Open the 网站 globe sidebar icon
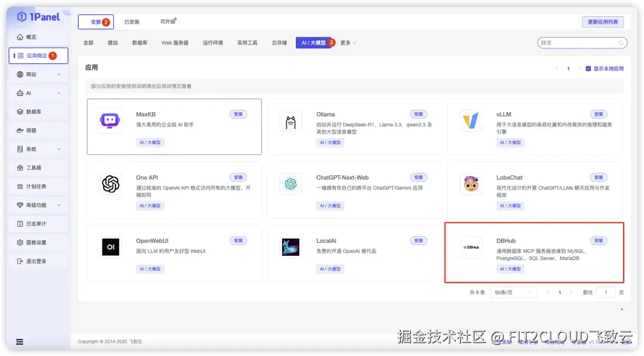 (x=20, y=75)
